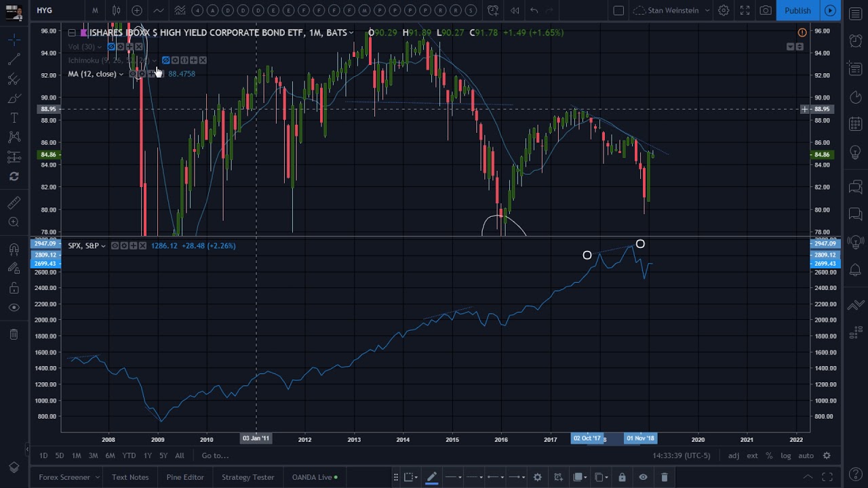Click the Compare or Add Symbol icon
This screenshot has width=868, height=488.
(137, 10)
